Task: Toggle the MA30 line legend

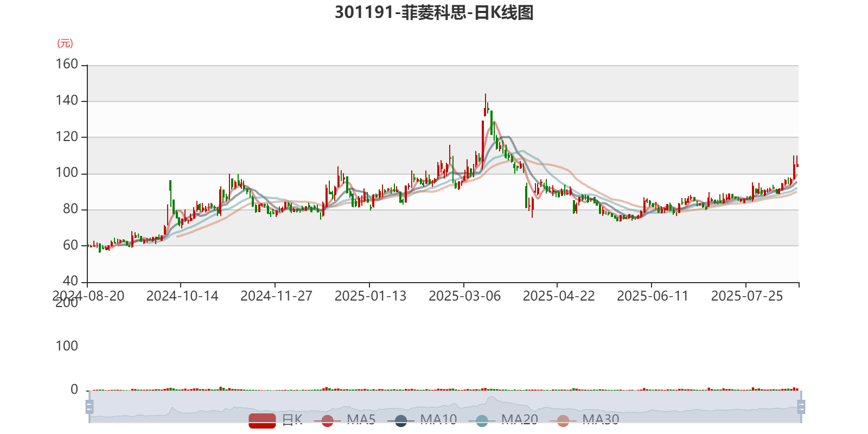Action: [x=584, y=420]
